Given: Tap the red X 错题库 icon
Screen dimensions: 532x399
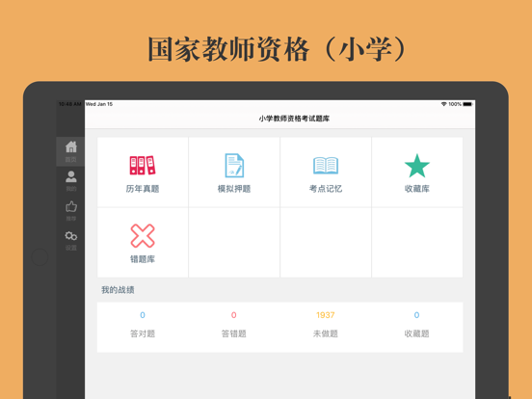Looking at the screenshot, I should [143, 235].
